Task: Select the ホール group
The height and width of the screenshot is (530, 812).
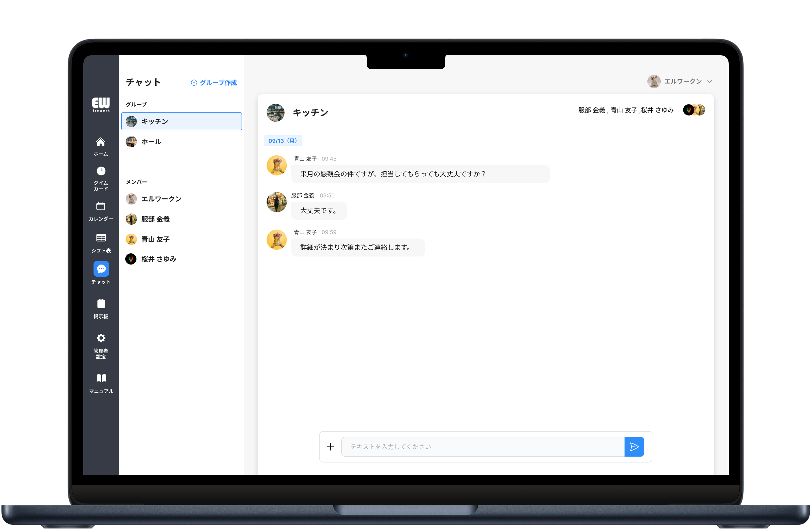Action: click(x=152, y=142)
